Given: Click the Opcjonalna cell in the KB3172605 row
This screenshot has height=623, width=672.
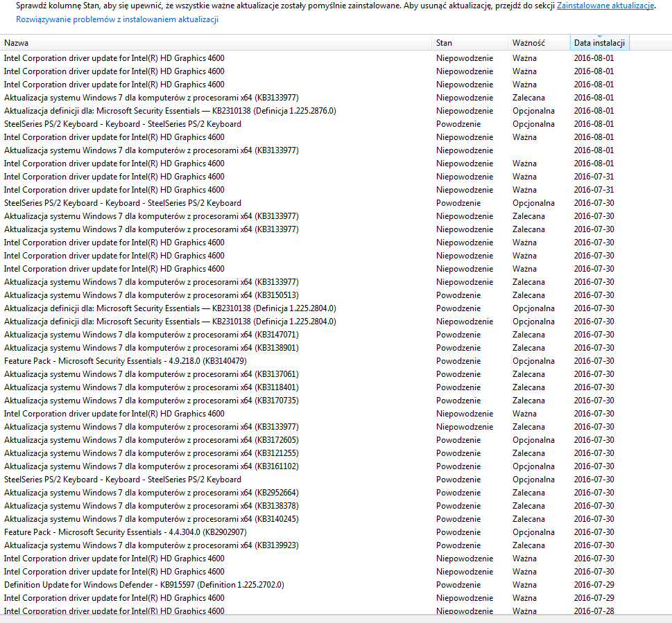Looking at the screenshot, I should (x=533, y=440).
